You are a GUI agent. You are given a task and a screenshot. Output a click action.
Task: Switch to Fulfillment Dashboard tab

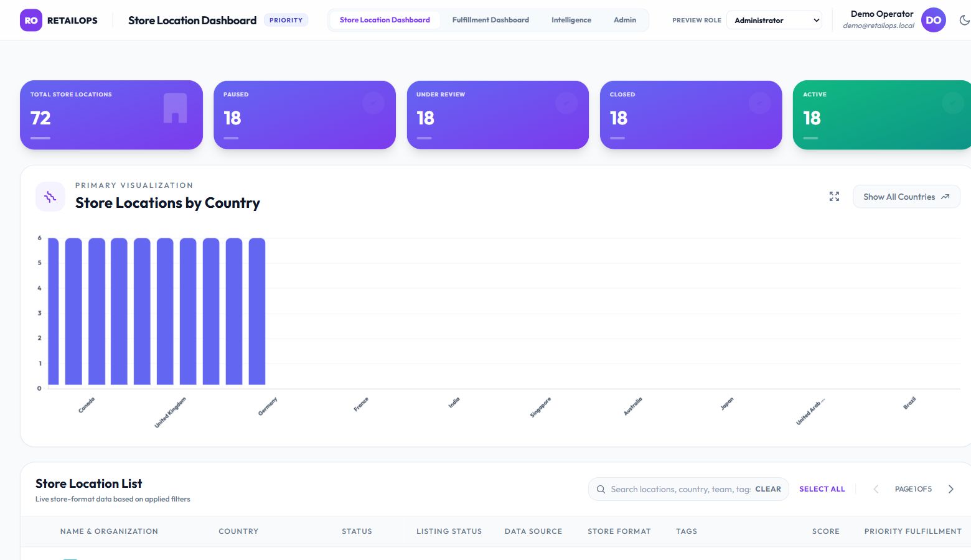click(490, 20)
